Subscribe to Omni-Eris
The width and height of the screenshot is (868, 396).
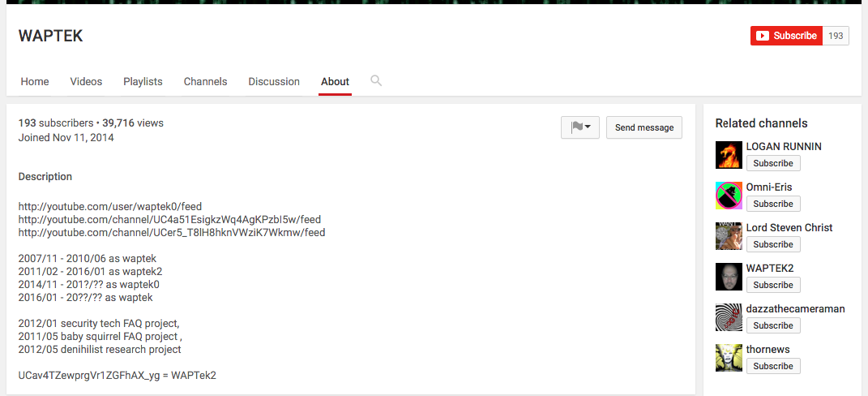pos(773,204)
